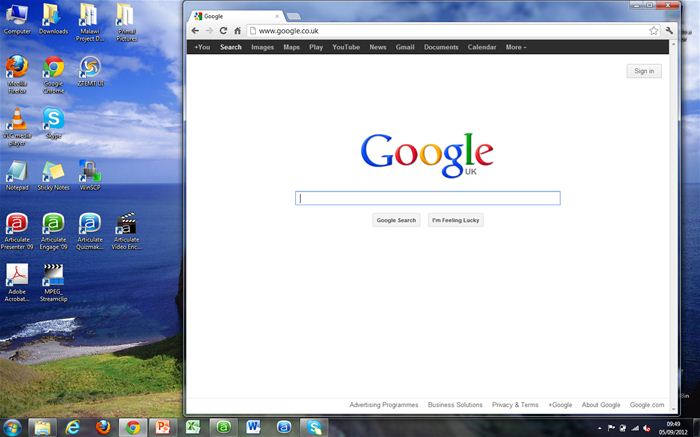Open the About Google link
The image size is (700, 437).
pyautogui.click(x=601, y=405)
